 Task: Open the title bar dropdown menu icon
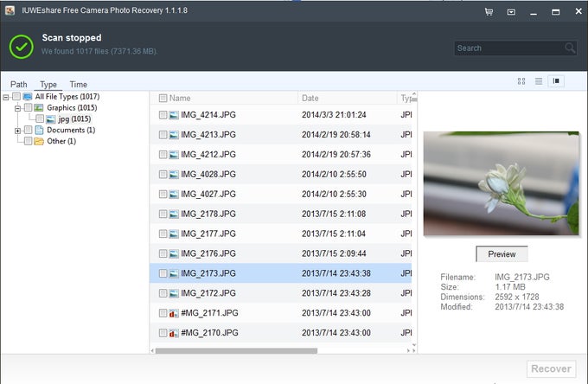point(511,12)
